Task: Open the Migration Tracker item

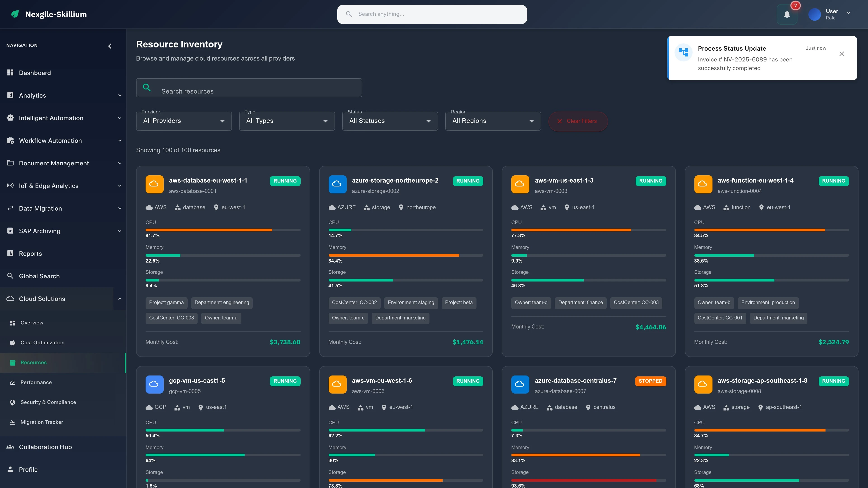Action: click(41, 422)
